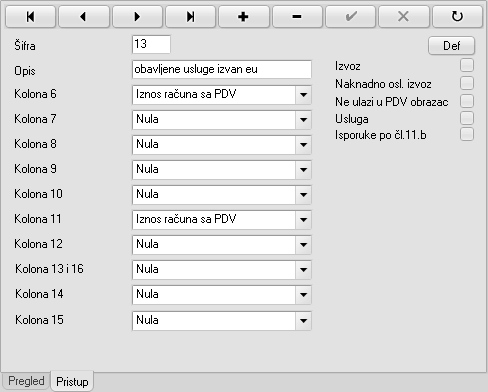
Task: Click the Opis text field
Action: click(222, 69)
